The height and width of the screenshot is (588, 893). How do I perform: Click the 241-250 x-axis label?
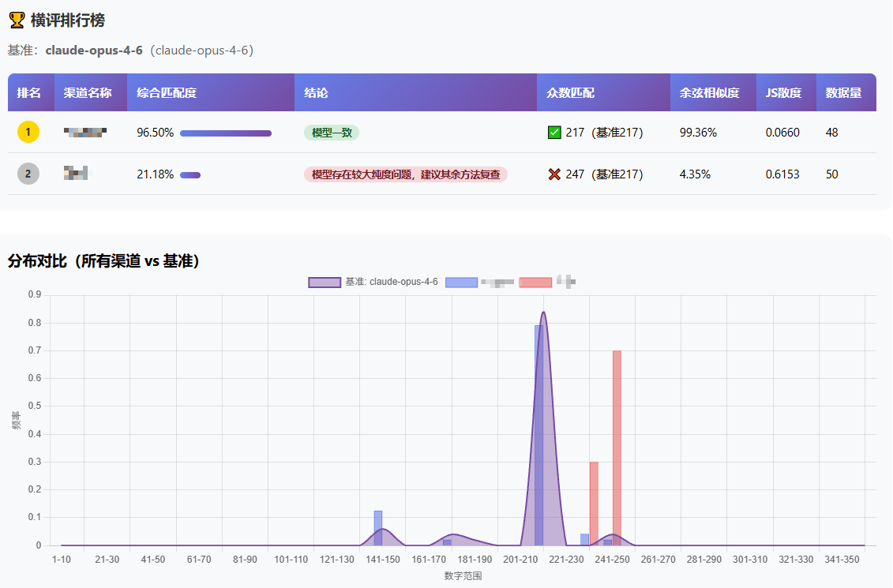(x=612, y=560)
